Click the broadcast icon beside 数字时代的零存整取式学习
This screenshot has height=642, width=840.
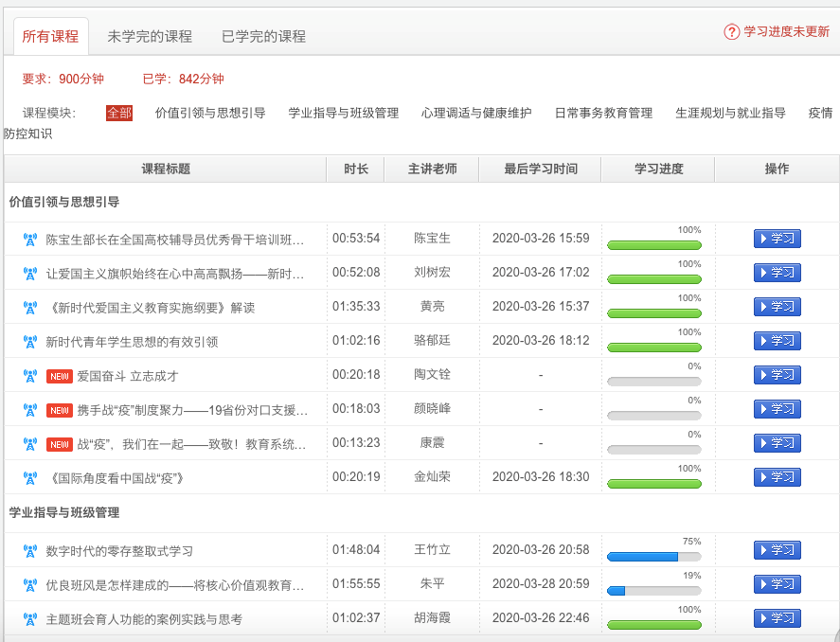tap(29, 550)
